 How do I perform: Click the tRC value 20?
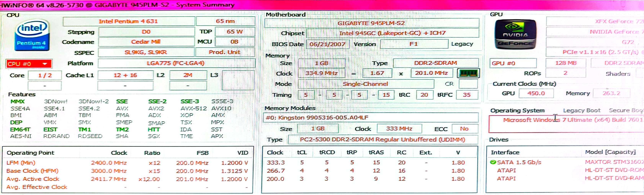point(424,95)
